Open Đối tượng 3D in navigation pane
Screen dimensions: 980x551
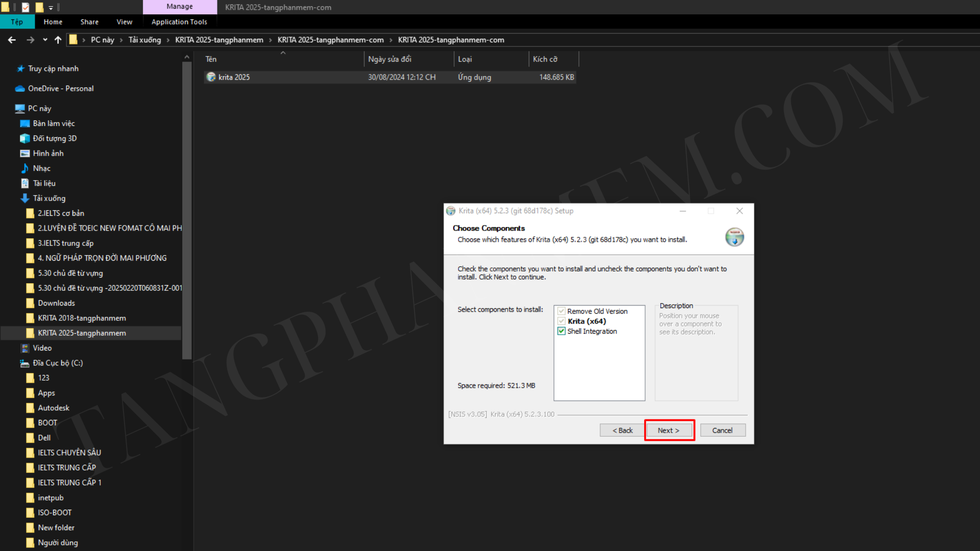[x=55, y=138]
